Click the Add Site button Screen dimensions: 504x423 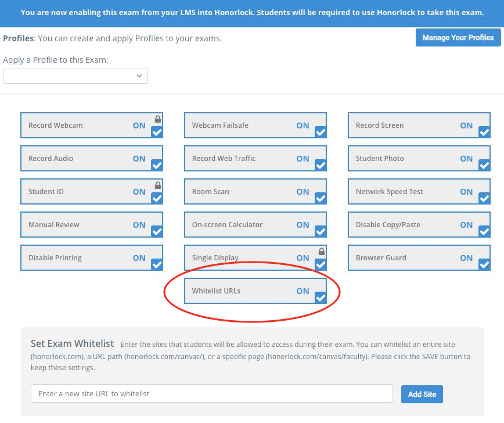[422, 394]
